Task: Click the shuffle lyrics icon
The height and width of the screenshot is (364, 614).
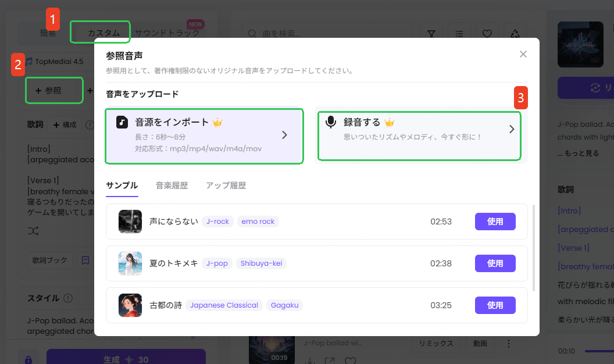Action: pyautogui.click(x=33, y=231)
